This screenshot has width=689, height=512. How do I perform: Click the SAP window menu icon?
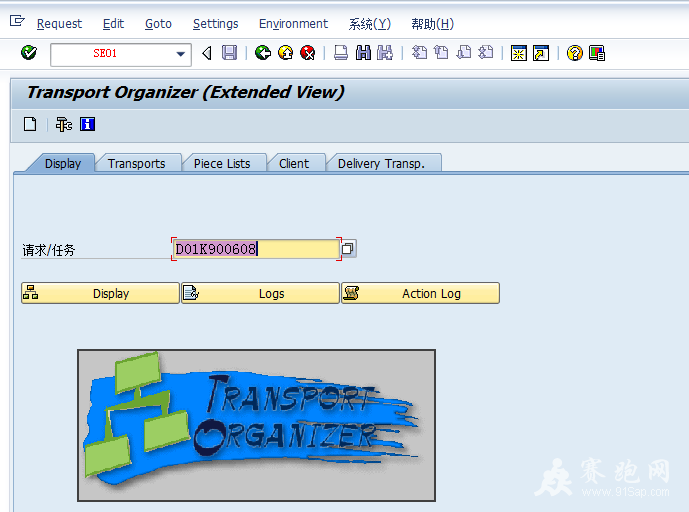[17, 21]
